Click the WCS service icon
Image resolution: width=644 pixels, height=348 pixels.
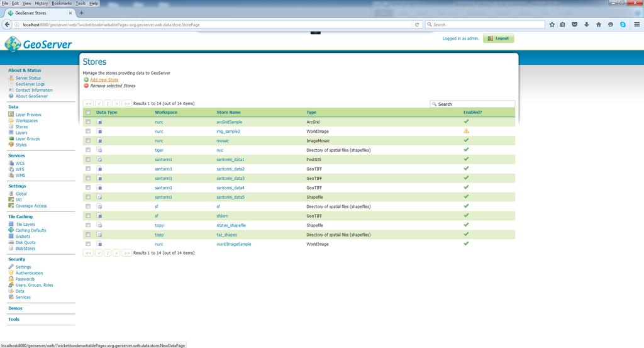pos(11,163)
